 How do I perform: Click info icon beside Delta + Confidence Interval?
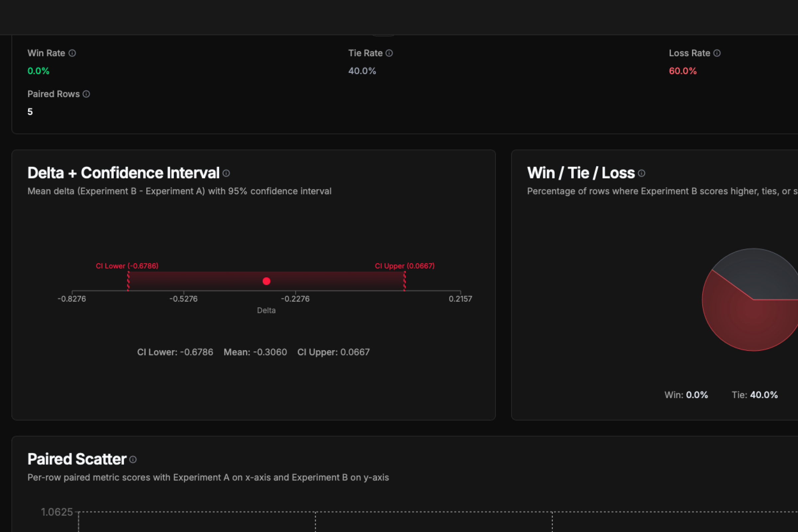pos(226,173)
